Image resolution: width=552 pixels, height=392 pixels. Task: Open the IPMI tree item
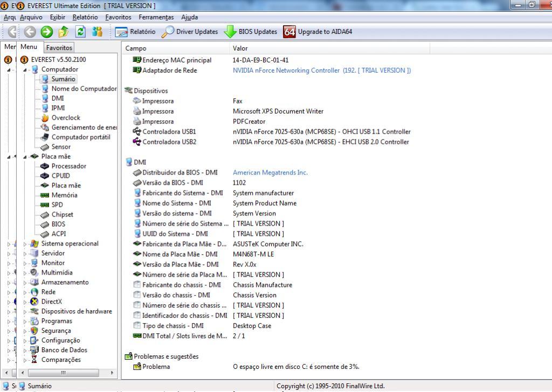coord(58,108)
